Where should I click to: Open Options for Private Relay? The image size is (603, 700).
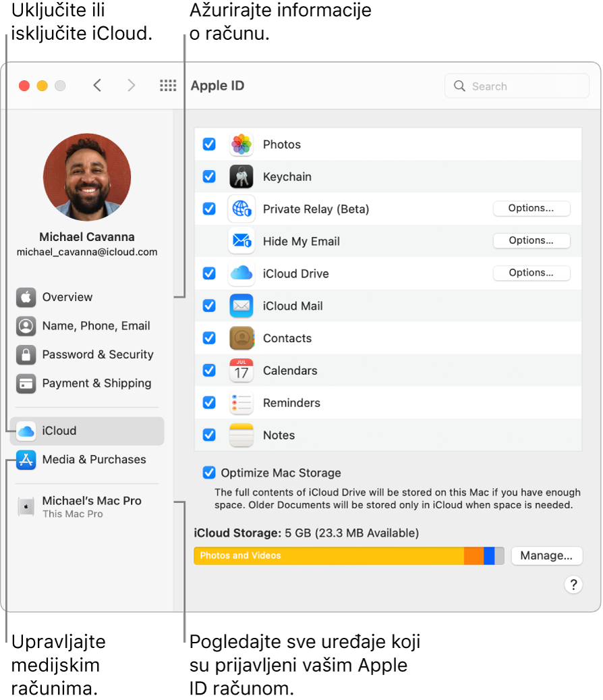click(532, 209)
